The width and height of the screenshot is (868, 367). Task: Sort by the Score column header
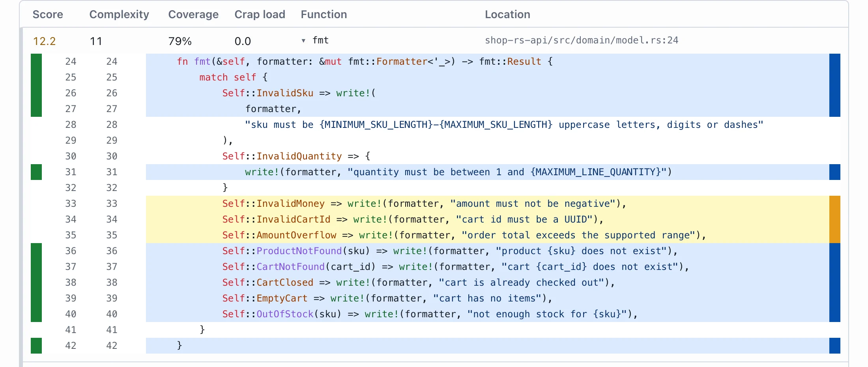pos(48,15)
